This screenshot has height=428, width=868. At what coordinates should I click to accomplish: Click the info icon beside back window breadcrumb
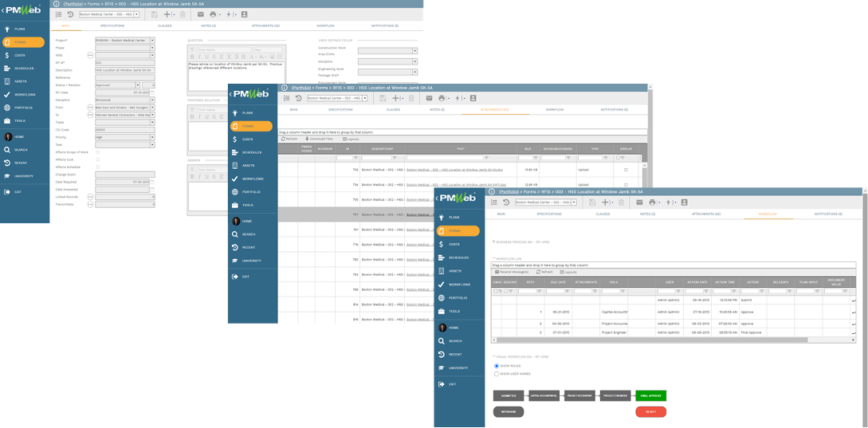(x=57, y=3)
